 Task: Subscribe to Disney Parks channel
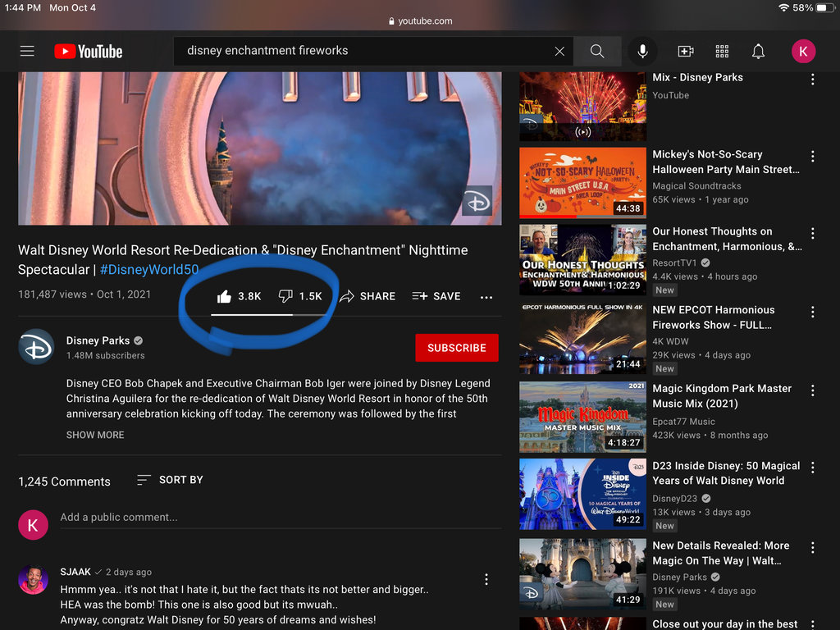coord(456,348)
